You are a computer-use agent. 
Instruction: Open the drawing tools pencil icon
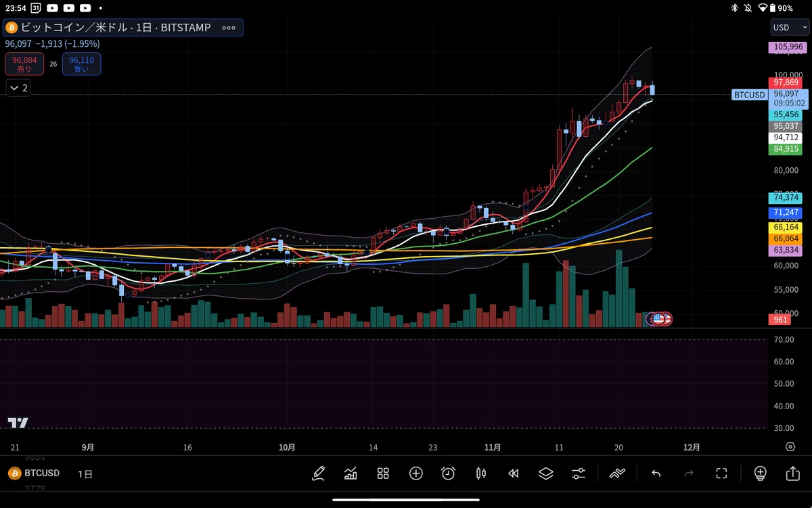[x=318, y=473]
